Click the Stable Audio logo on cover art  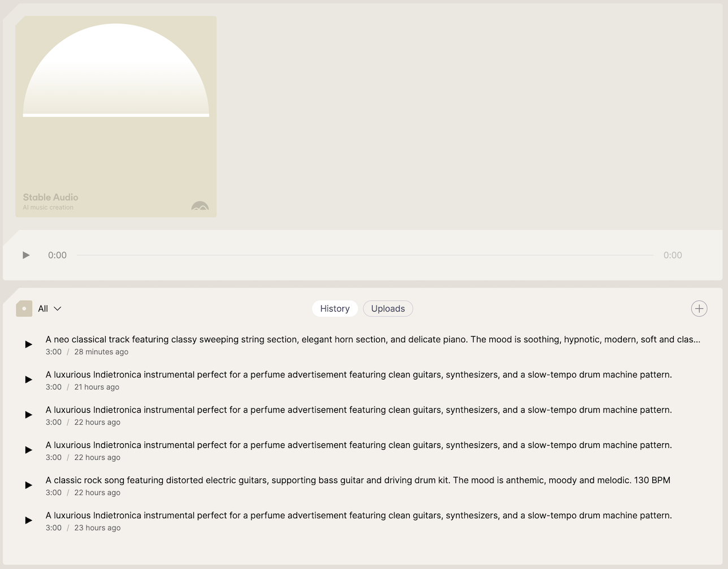200,206
